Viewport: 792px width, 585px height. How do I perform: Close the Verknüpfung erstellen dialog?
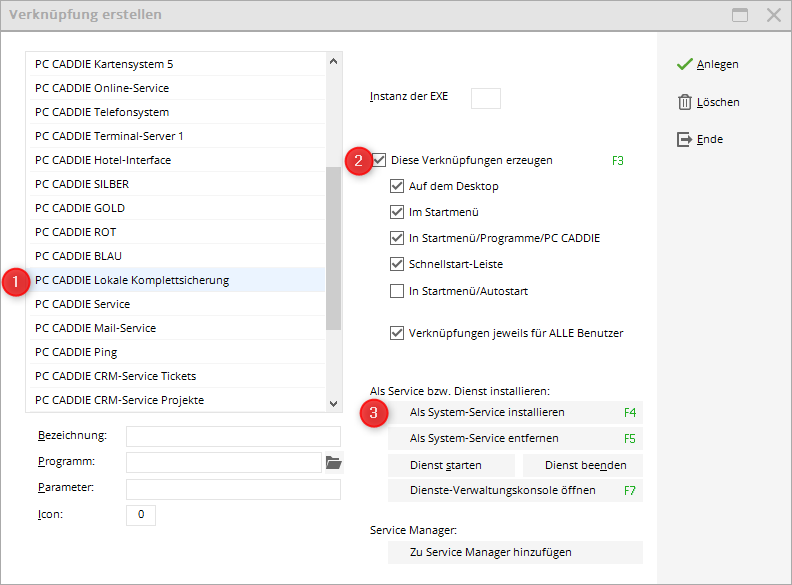pyautogui.click(x=774, y=15)
